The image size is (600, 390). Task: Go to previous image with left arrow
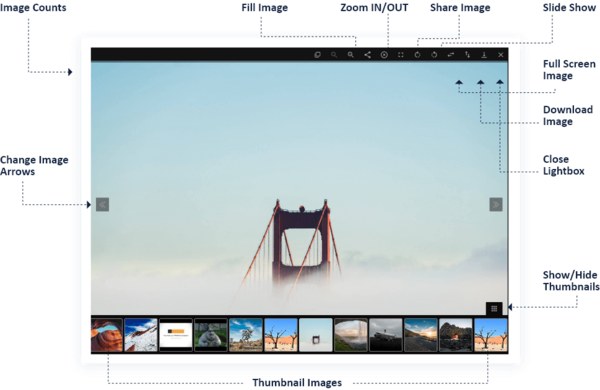(x=103, y=204)
